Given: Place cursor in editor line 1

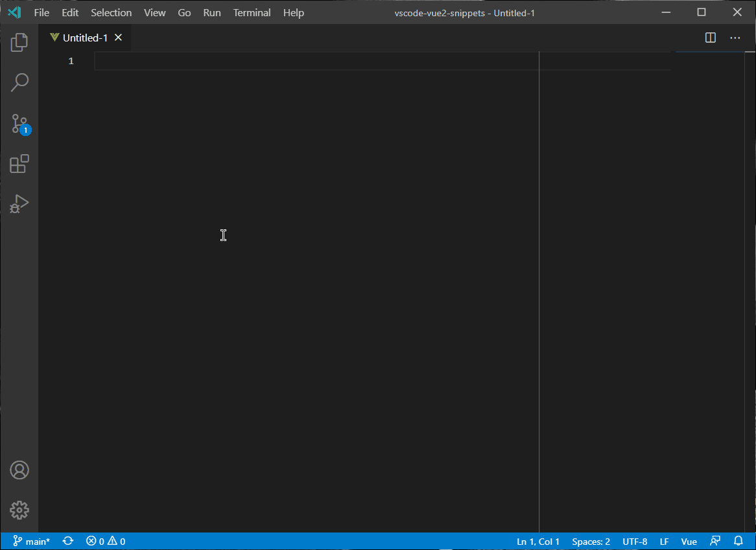Looking at the screenshot, I should 382,61.
